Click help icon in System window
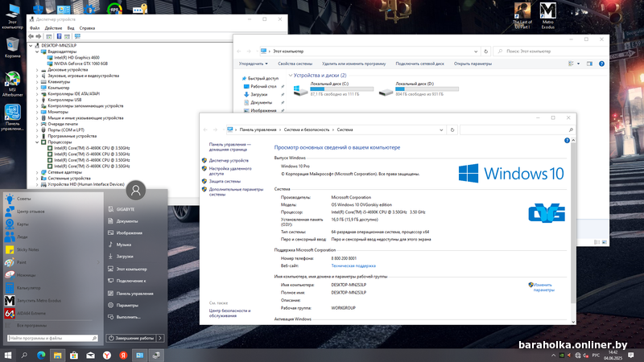 (567, 141)
